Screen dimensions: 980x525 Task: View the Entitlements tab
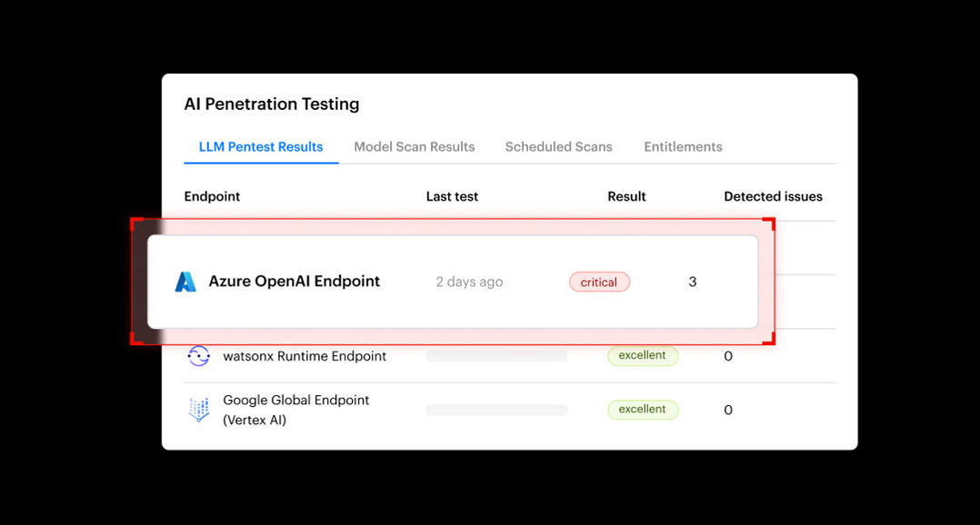pyautogui.click(x=683, y=146)
